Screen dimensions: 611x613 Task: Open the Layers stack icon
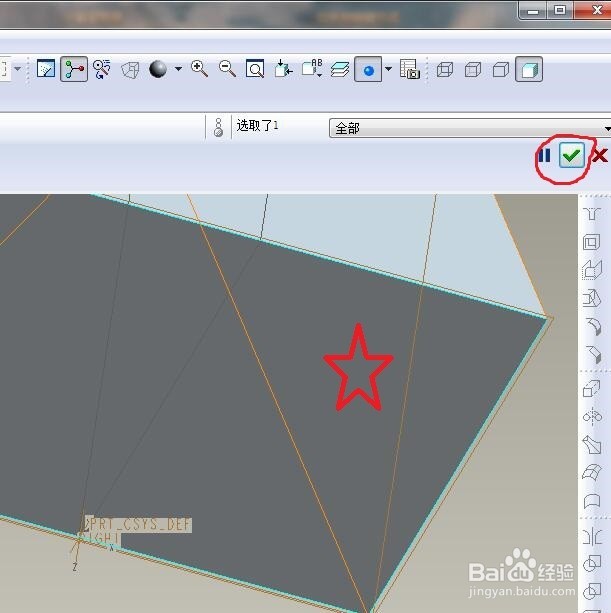pyautogui.click(x=340, y=70)
